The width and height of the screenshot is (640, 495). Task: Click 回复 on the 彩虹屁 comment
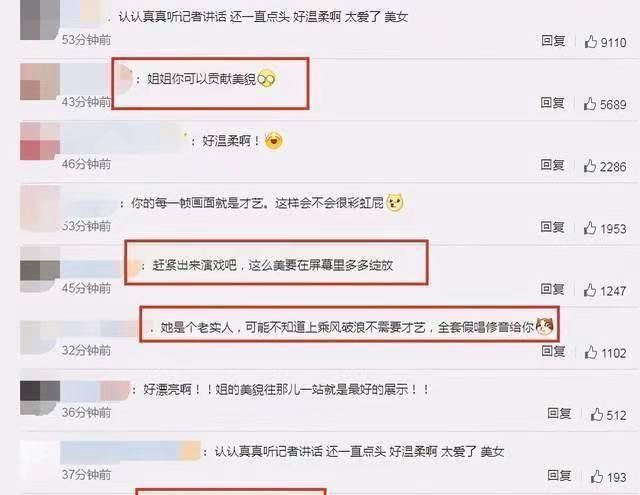point(553,226)
